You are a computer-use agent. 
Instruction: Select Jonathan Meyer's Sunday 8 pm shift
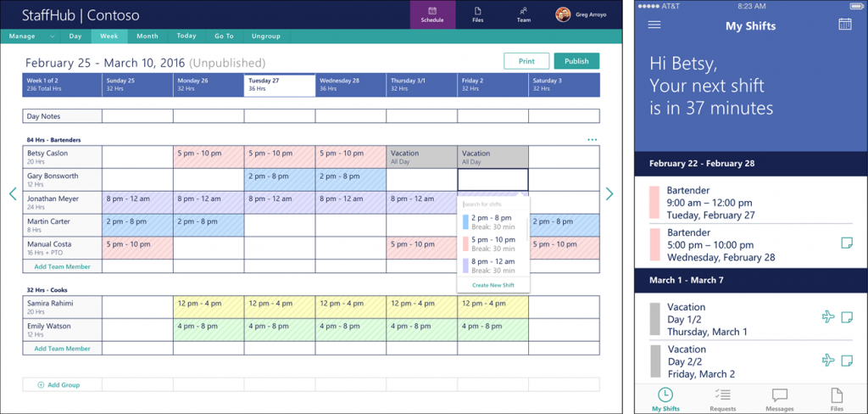tap(137, 202)
